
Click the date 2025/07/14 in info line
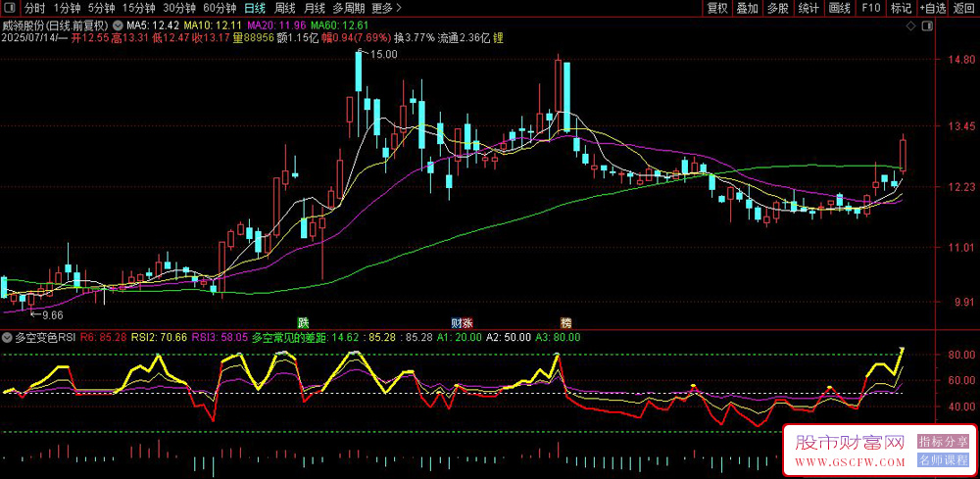[x=29, y=38]
